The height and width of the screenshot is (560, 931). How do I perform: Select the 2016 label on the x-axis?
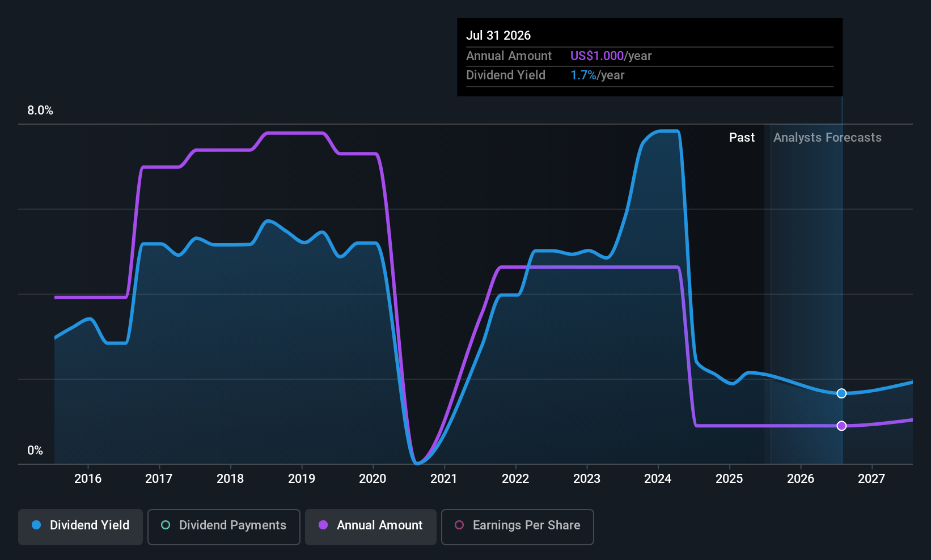point(88,479)
